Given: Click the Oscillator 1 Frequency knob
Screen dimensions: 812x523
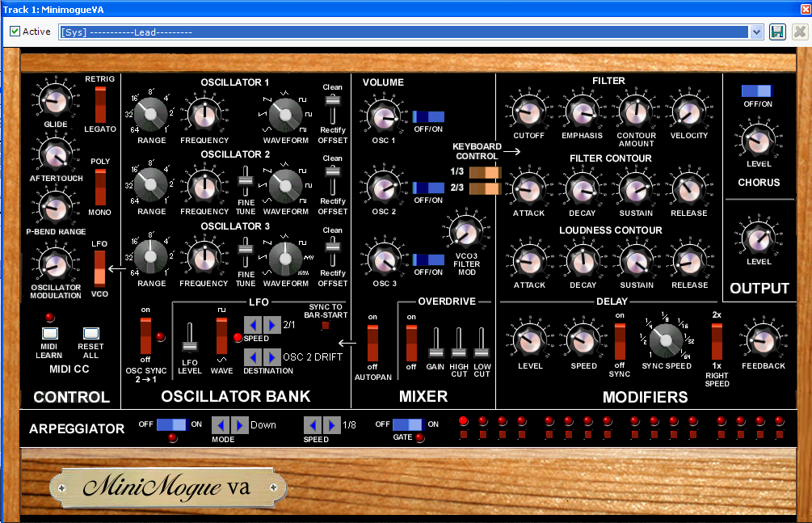Looking at the screenshot, I should coord(204,115).
